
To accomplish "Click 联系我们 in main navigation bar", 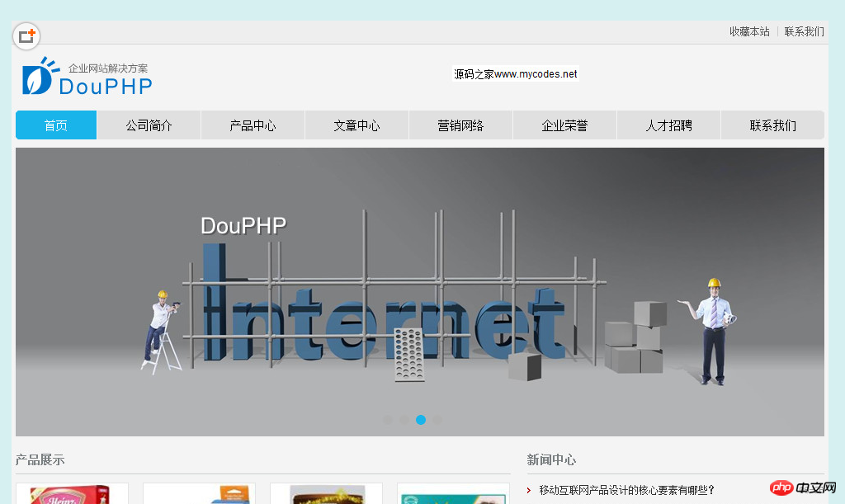I will point(772,125).
